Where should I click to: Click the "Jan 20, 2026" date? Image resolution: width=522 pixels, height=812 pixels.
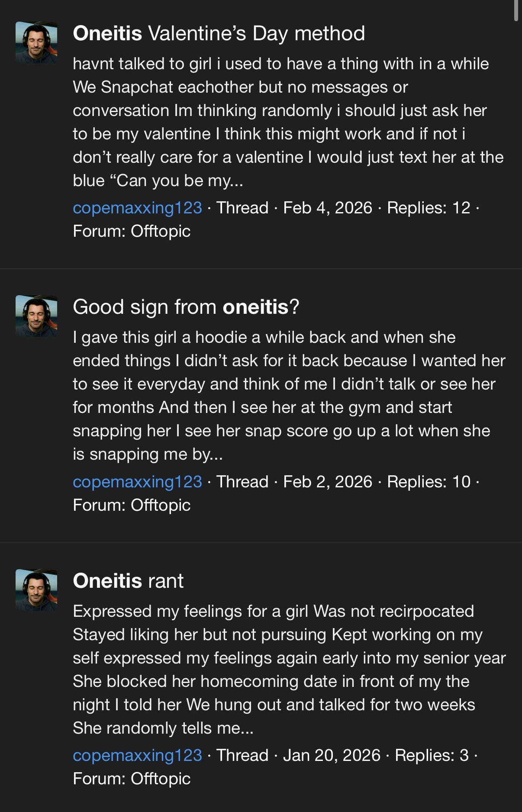point(332,755)
